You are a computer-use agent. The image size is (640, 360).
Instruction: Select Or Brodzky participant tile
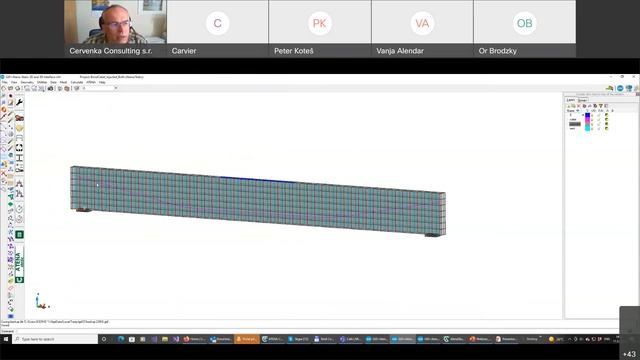click(x=524, y=29)
